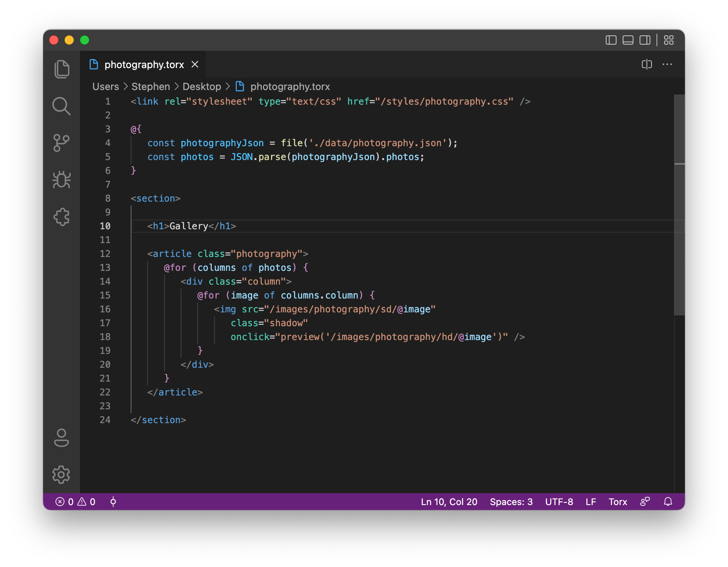Close the window with red button
728x567 pixels.
[x=54, y=40]
